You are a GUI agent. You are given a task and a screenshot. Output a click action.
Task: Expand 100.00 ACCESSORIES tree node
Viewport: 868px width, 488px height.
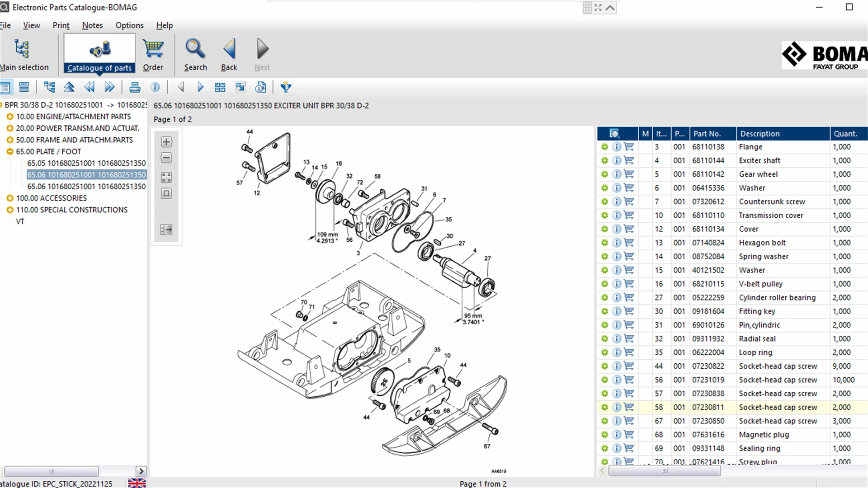tap(9, 198)
